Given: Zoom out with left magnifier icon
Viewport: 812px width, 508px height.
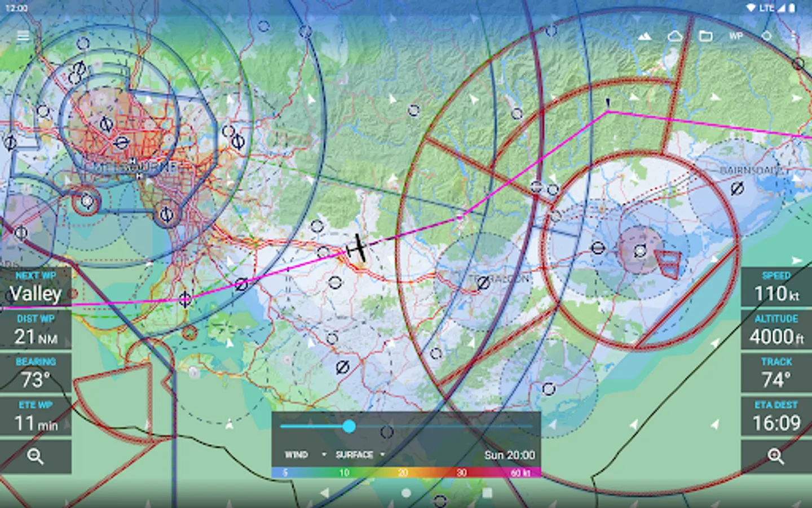Looking at the screenshot, I should 36,456.
